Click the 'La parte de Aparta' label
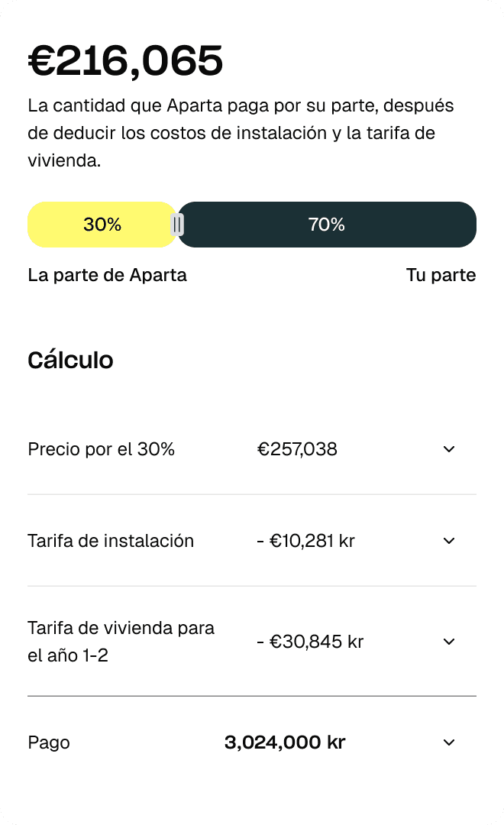 [107, 275]
